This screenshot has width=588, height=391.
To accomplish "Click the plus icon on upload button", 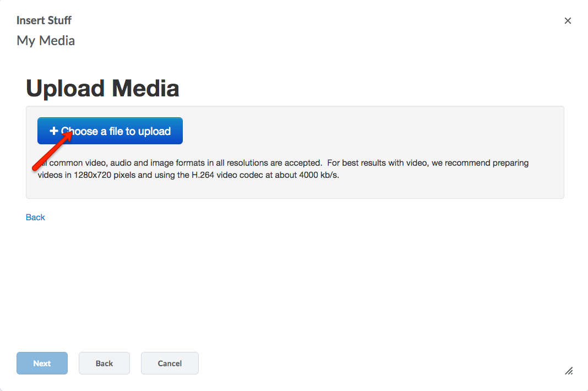I will [x=53, y=131].
